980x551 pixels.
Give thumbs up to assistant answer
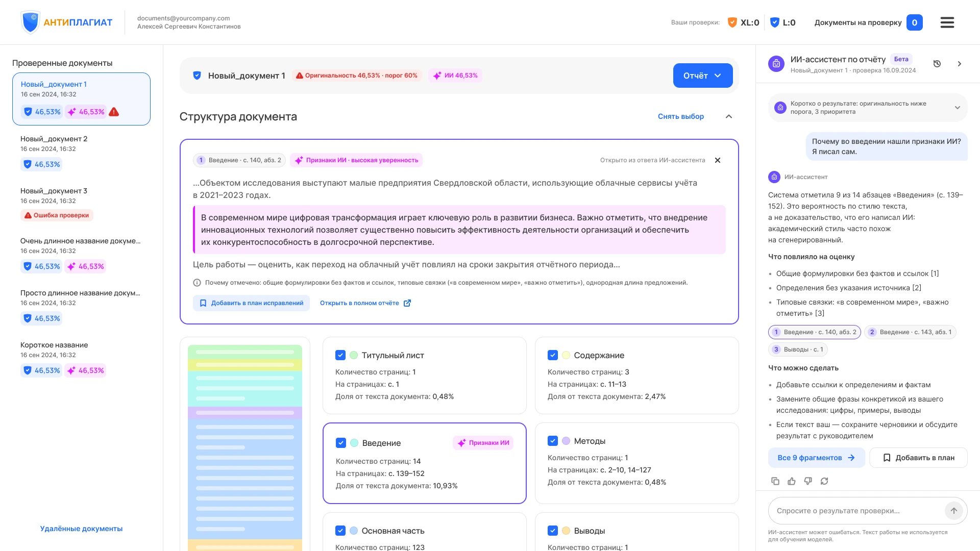[791, 481]
